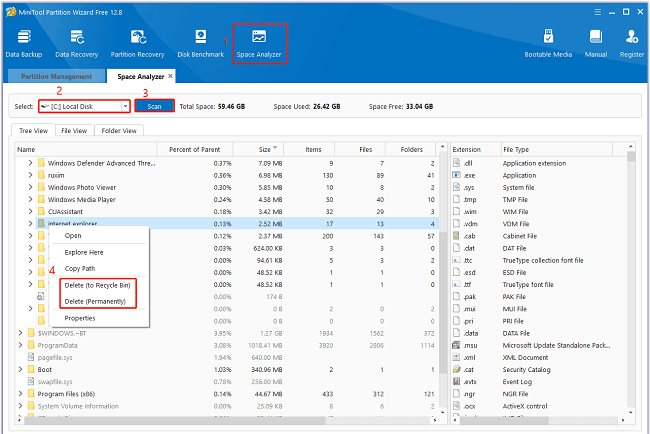Click the swapfile.sys file icon
Screen dimensions: 650x434
point(31,381)
